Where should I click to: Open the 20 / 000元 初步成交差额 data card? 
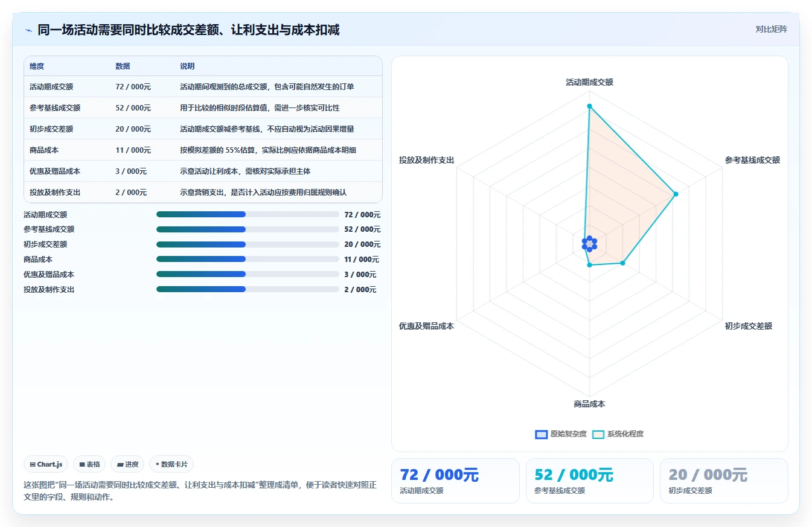(724, 481)
